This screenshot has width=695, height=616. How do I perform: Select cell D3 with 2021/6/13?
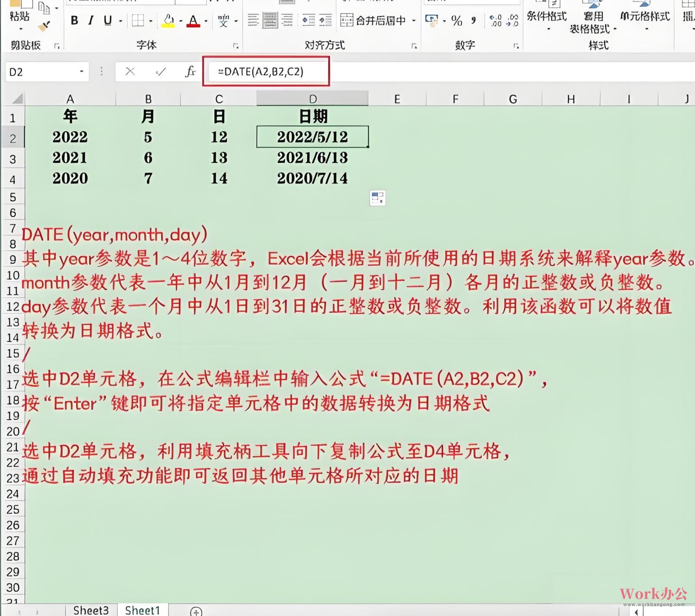pos(312,158)
